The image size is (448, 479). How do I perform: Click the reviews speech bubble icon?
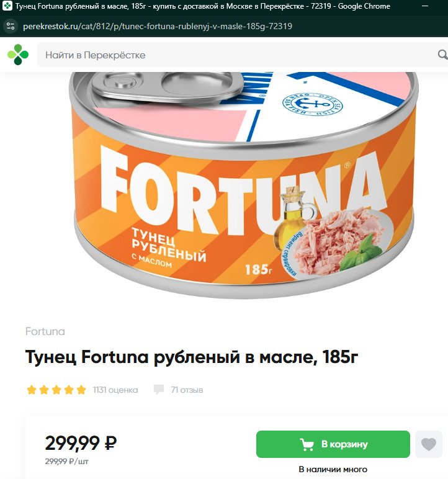(159, 390)
